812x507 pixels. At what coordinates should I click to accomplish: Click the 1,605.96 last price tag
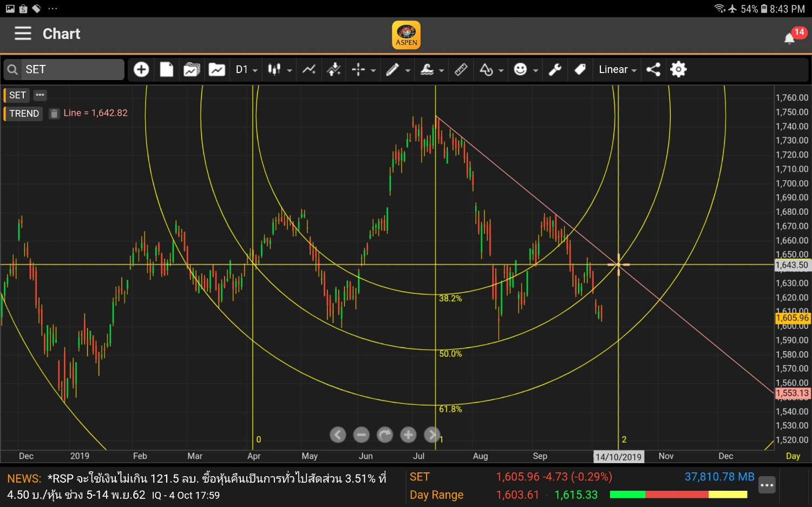(x=792, y=318)
